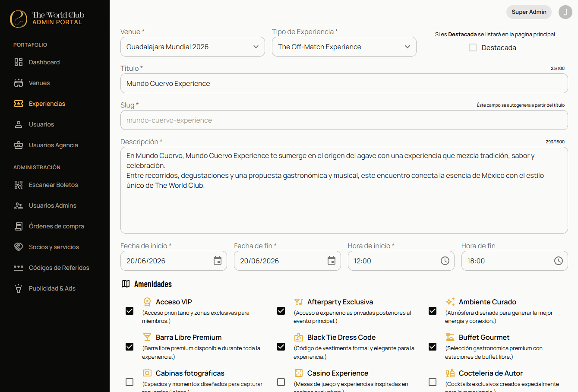Click the Hora de fin value 18:00

(x=476, y=261)
